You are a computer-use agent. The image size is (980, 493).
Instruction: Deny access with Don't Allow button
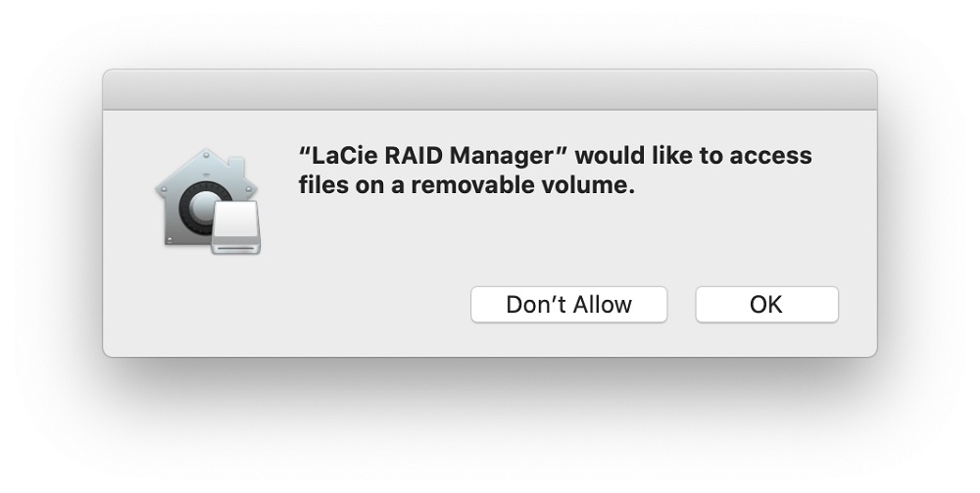(568, 304)
